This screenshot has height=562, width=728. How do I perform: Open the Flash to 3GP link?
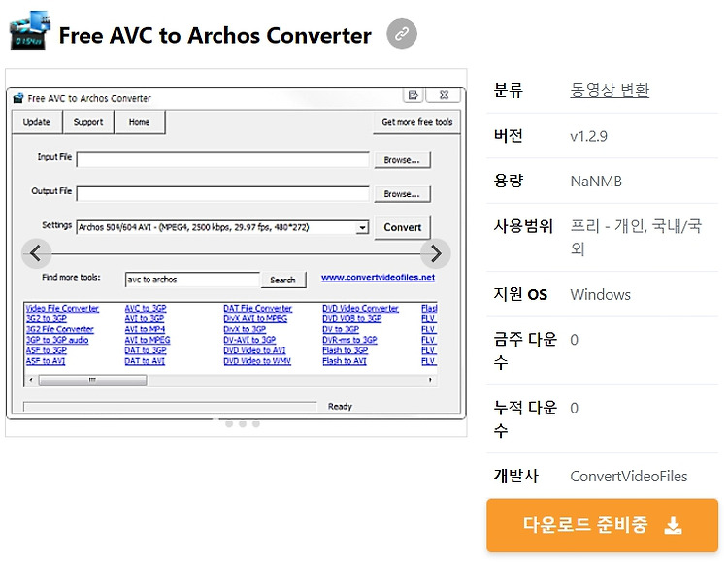[345, 350]
